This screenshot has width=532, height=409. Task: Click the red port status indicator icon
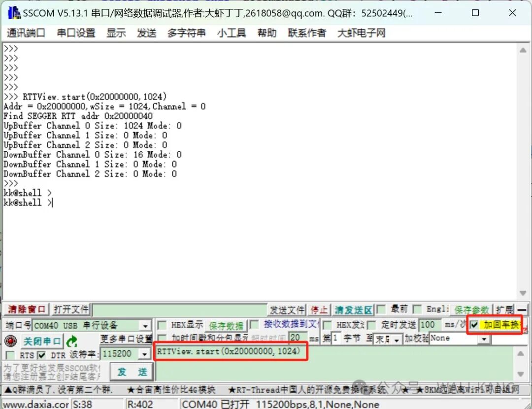[11, 341]
